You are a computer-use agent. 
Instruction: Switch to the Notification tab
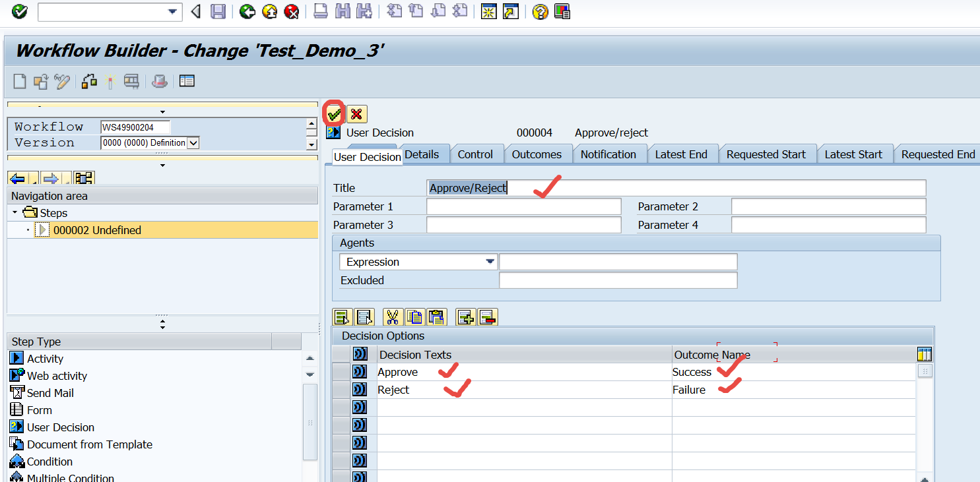point(609,154)
